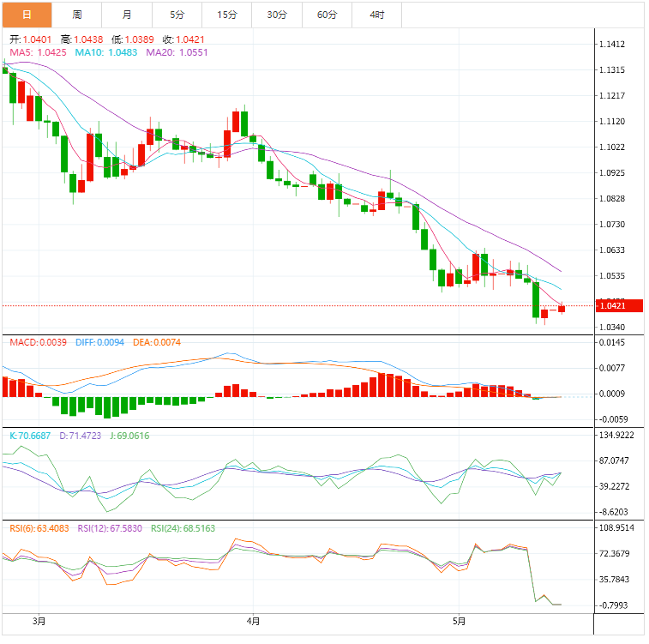Click the 134.9222 KDJ axis label

[x=616, y=435]
